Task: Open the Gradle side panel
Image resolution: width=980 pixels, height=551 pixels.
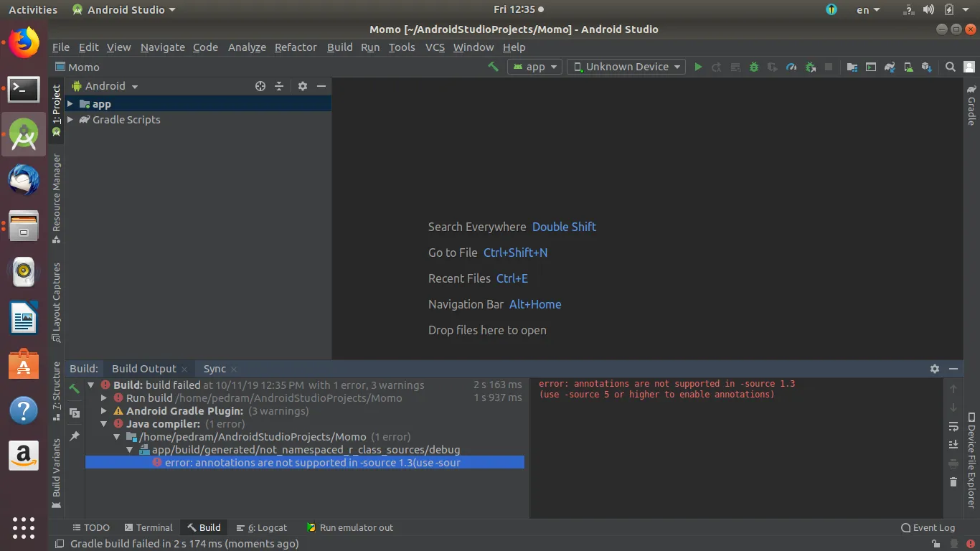Action: point(971,105)
